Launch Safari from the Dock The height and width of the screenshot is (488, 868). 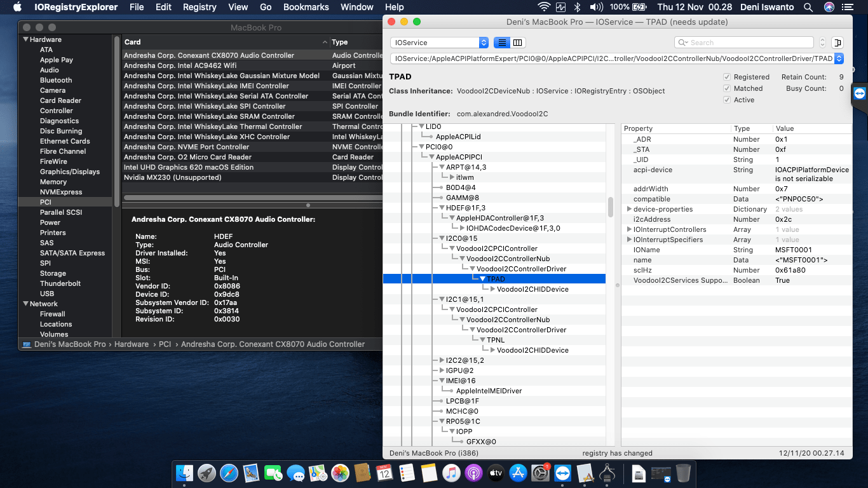(x=229, y=473)
